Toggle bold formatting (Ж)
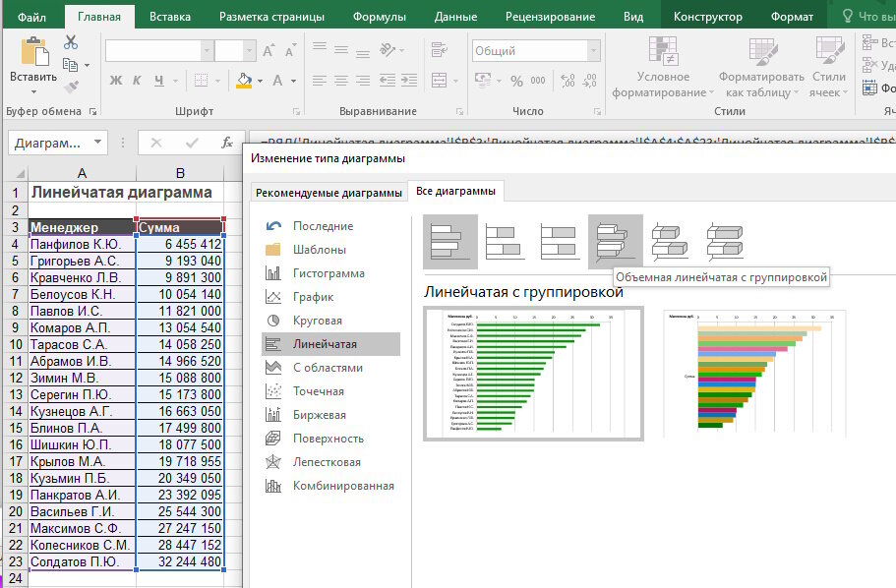896x588 pixels. [116, 81]
